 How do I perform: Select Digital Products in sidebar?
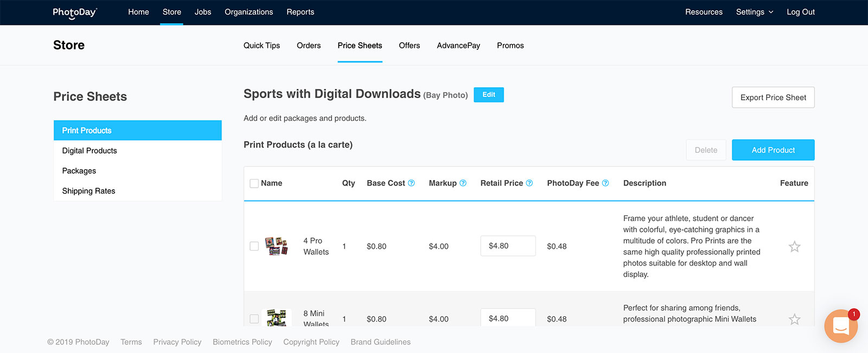138,151
